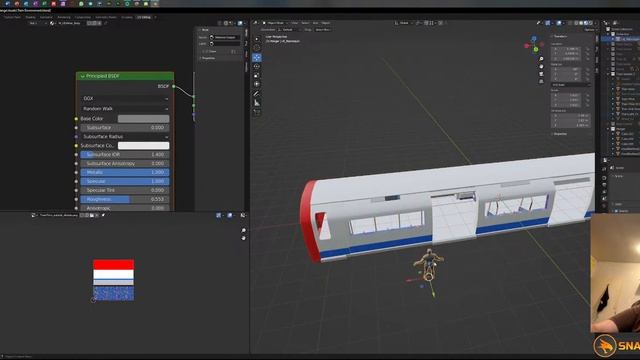Click viewport pan hand gizmo
Screen dimensions: 640x360
click(541, 67)
